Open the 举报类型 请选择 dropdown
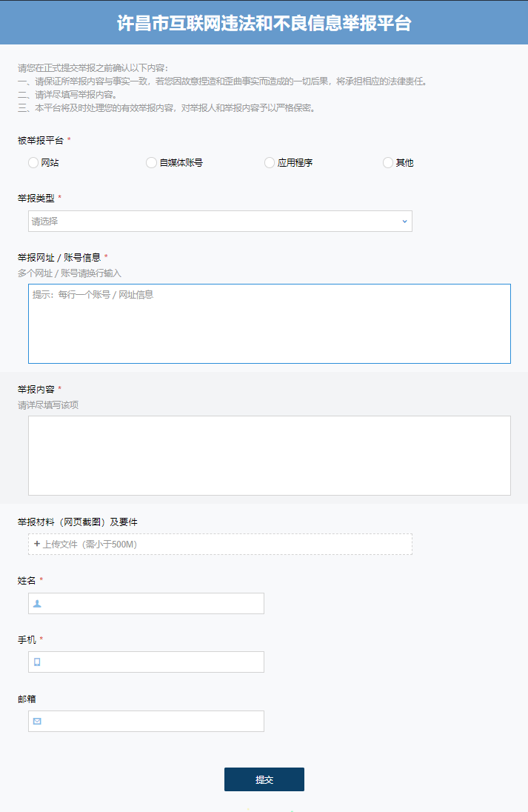This screenshot has height=812, width=528. click(219, 221)
